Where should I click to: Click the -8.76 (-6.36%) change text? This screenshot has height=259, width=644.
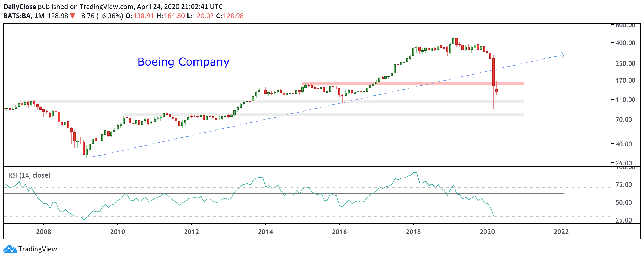[x=100, y=16]
